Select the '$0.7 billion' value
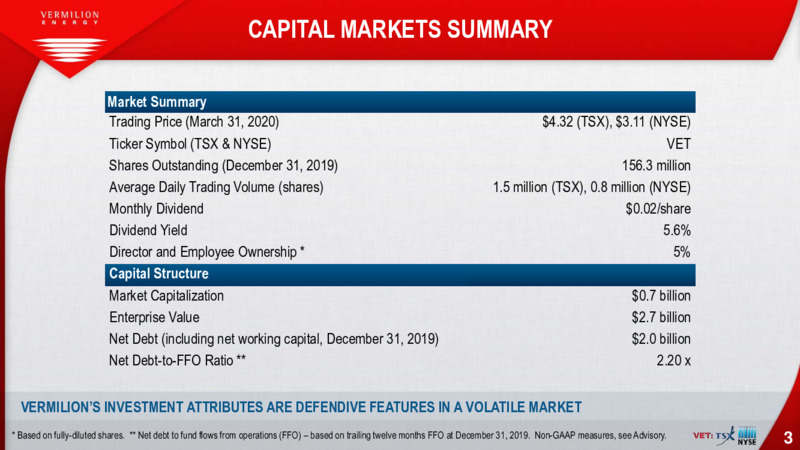Screen dimensions: 800x450 pyautogui.click(x=661, y=296)
